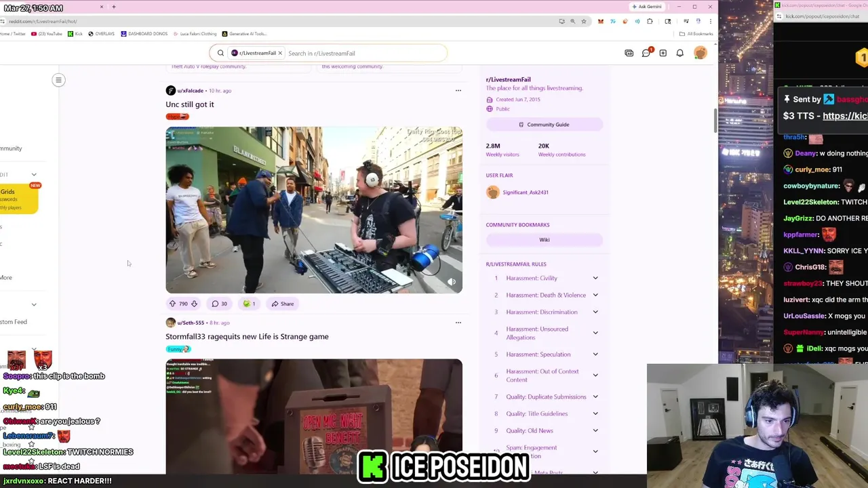Unmute the 'Unc still got it' video

coord(452,282)
